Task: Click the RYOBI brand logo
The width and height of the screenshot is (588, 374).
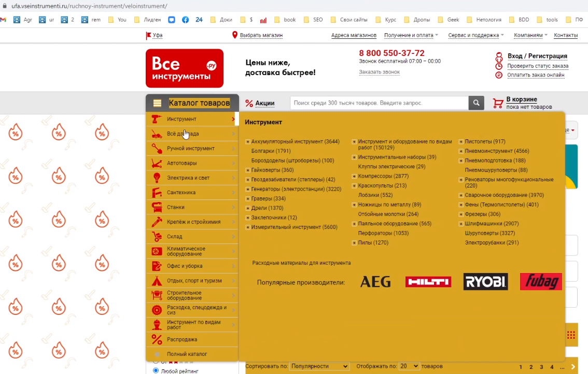Action: coord(486,282)
